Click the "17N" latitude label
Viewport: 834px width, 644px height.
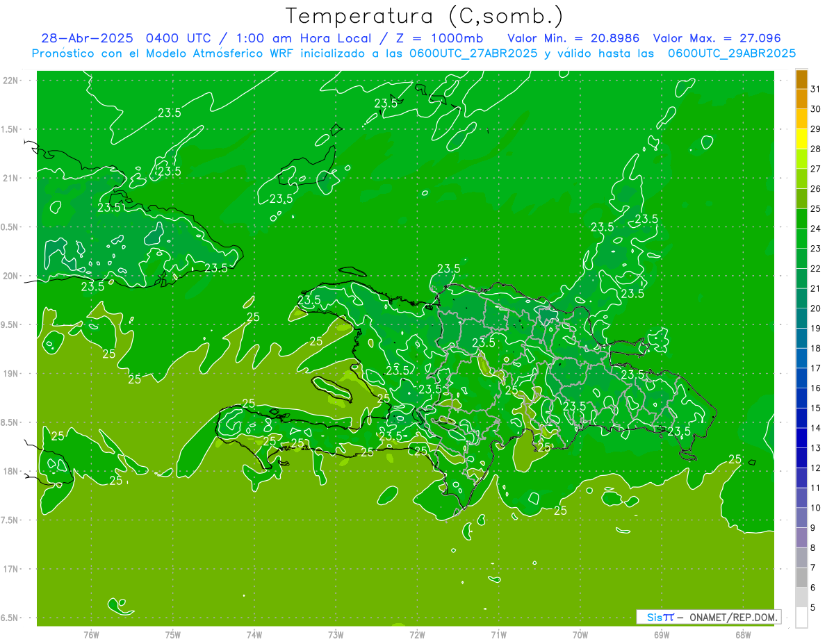(11, 569)
